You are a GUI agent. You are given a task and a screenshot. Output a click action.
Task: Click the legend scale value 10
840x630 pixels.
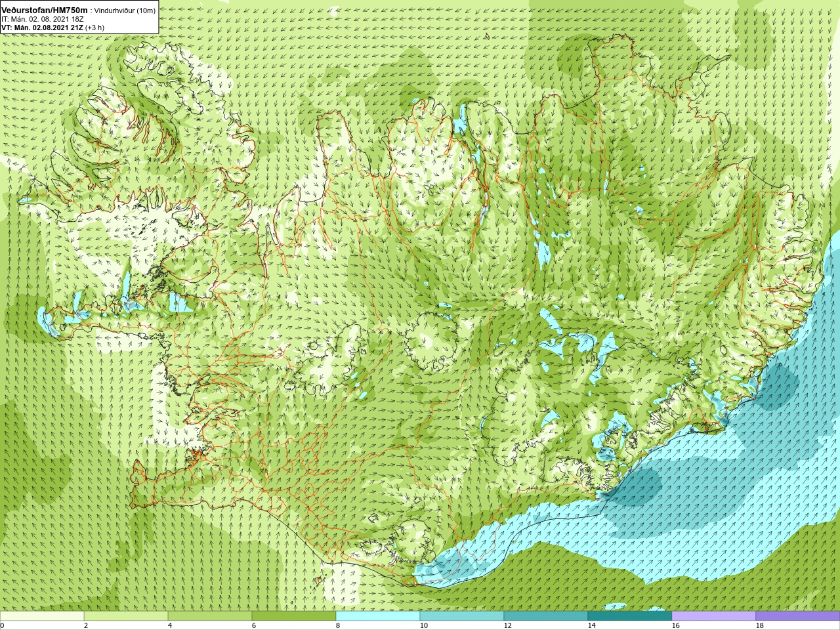[424, 625]
